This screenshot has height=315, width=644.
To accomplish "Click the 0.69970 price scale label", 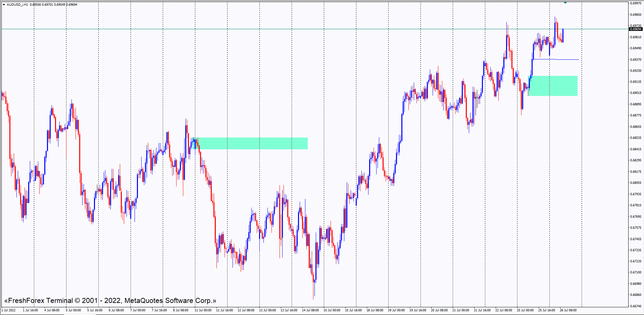I will coord(636,3).
